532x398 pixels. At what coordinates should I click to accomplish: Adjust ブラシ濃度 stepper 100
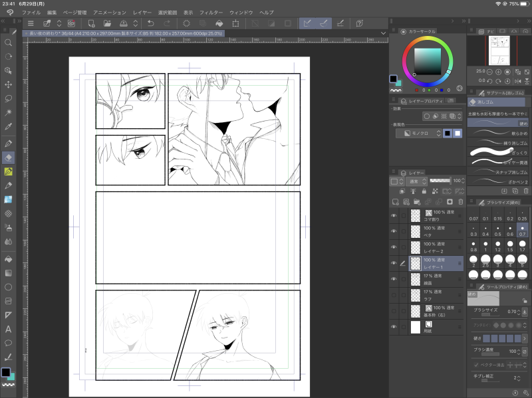(x=519, y=351)
